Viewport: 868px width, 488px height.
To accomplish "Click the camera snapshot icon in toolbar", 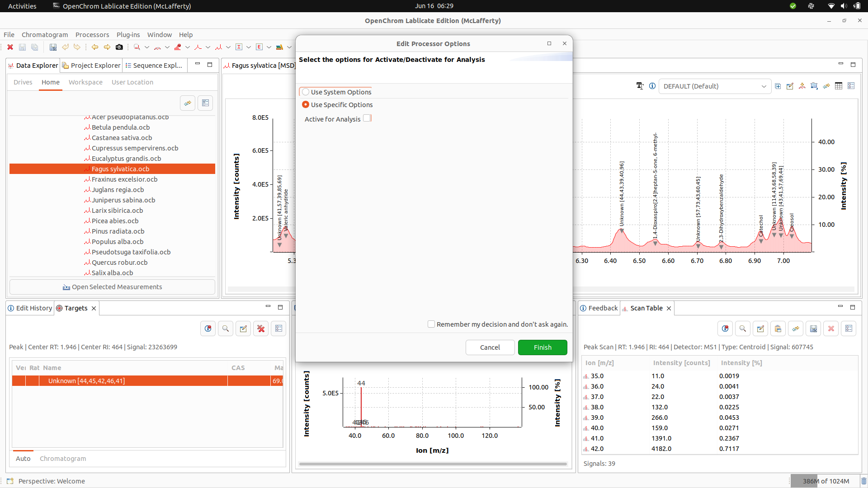I will tap(119, 47).
